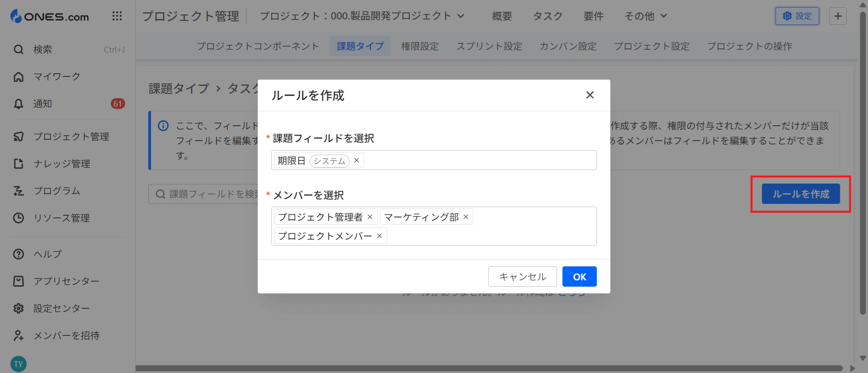Click the info icon in the notice
Image resolution: width=868 pixels, height=373 pixels.
pyautogui.click(x=163, y=126)
